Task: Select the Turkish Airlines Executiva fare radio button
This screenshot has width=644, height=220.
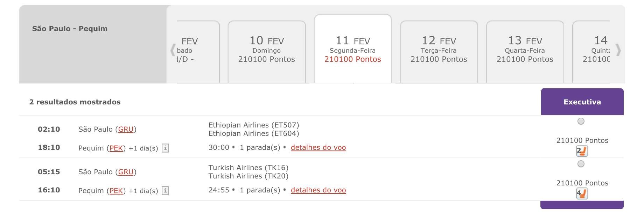Action: pos(581,164)
